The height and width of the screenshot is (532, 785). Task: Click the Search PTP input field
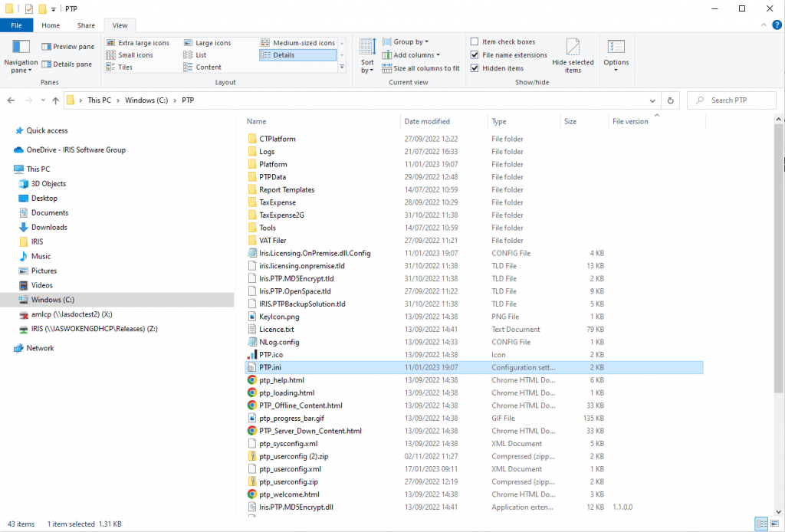point(736,100)
